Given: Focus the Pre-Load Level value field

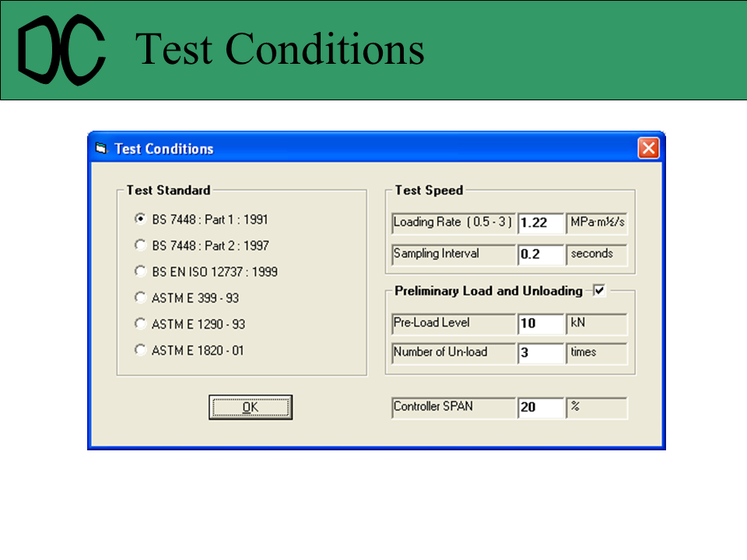Looking at the screenshot, I should click(x=541, y=323).
